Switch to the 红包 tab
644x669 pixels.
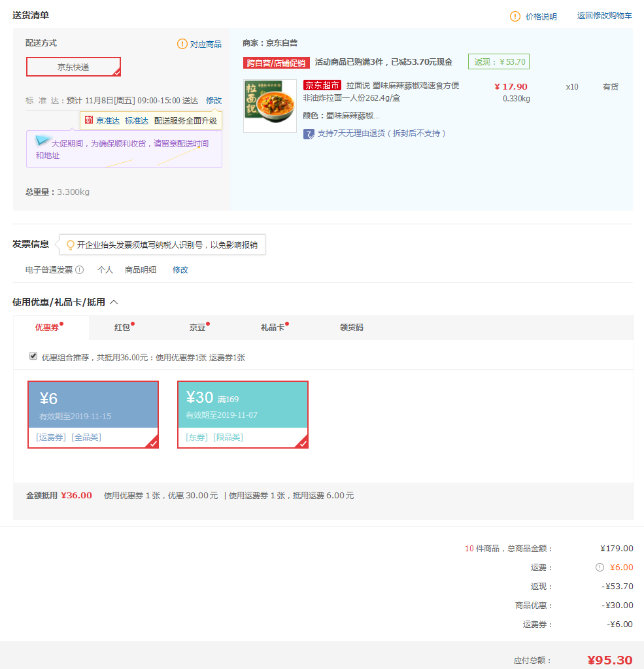tap(122, 327)
